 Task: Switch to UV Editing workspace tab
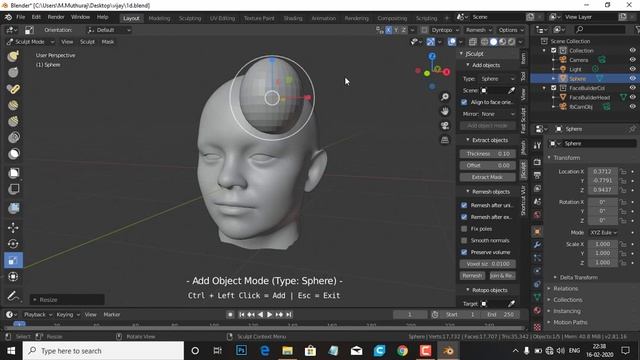pyautogui.click(x=222, y=18)
